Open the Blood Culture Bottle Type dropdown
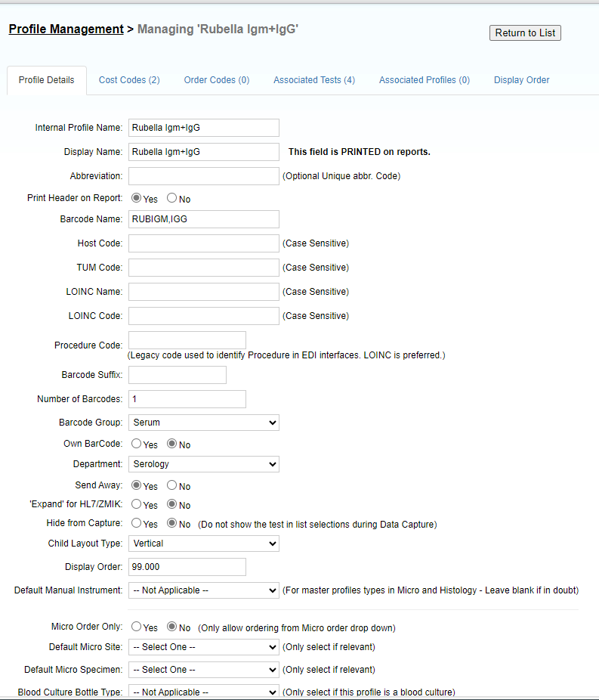 click(204, 692)
